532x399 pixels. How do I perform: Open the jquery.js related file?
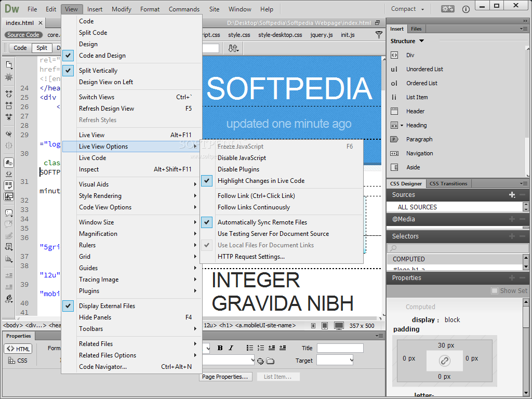(321, 35)
